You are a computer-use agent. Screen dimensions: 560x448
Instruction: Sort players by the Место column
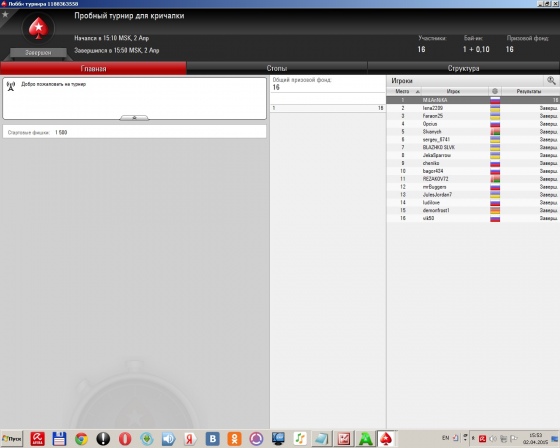tap(404, 91)
